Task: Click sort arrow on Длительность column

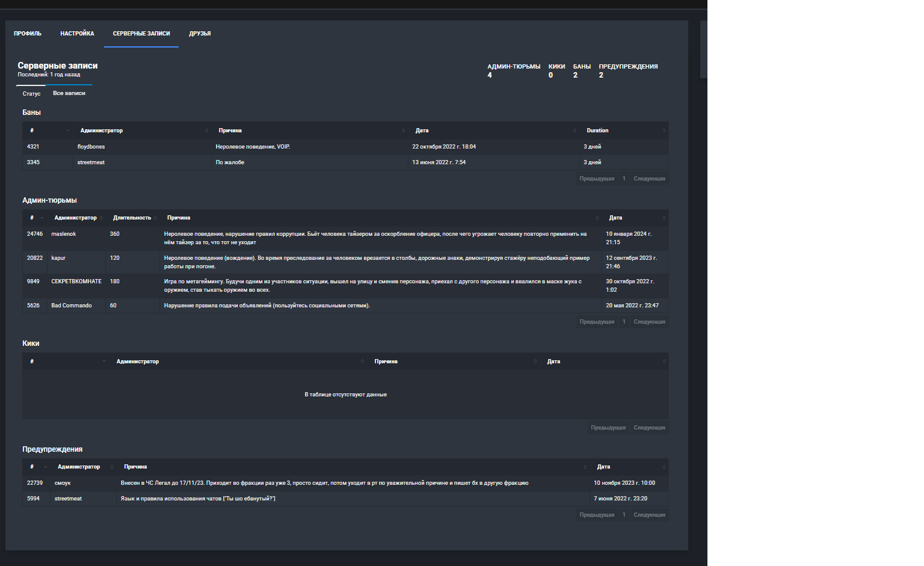Action: click(155, 218)
